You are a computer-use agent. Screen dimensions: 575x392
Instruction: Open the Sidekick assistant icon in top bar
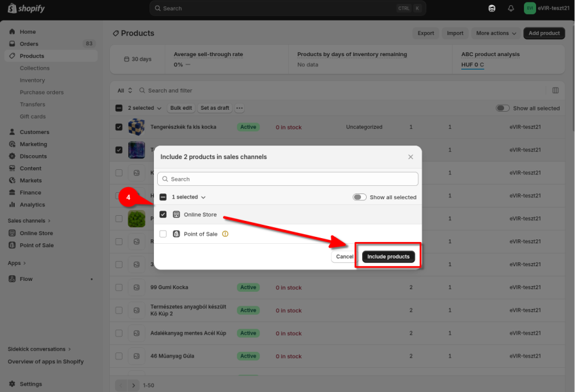coord(492,8)
